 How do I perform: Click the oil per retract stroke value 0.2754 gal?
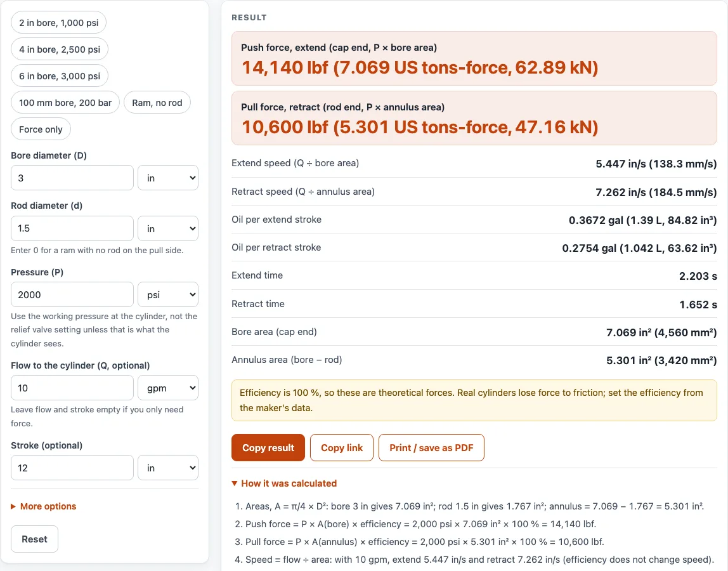[639, 247]
